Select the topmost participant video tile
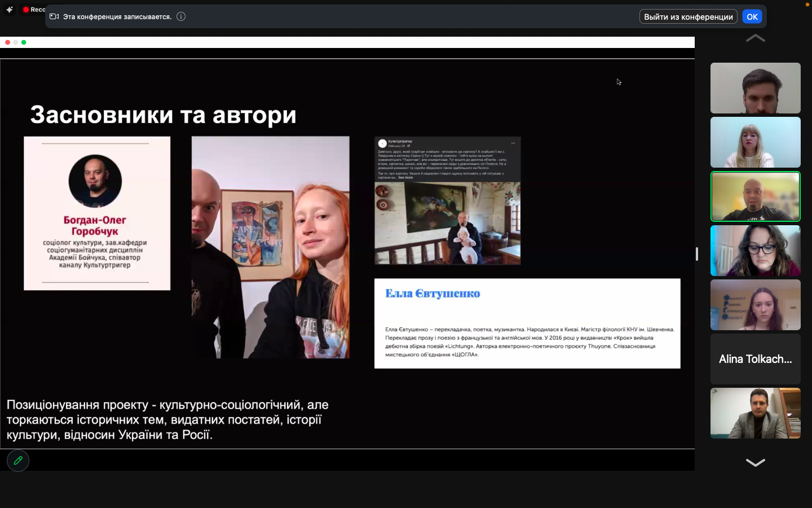 (x=755, y=88)
